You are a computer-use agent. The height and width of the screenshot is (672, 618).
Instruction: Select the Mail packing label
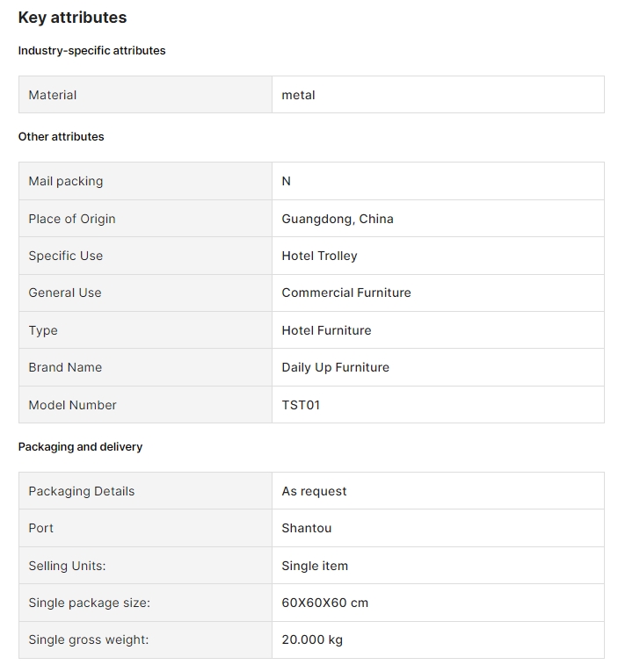click(66, 181)
